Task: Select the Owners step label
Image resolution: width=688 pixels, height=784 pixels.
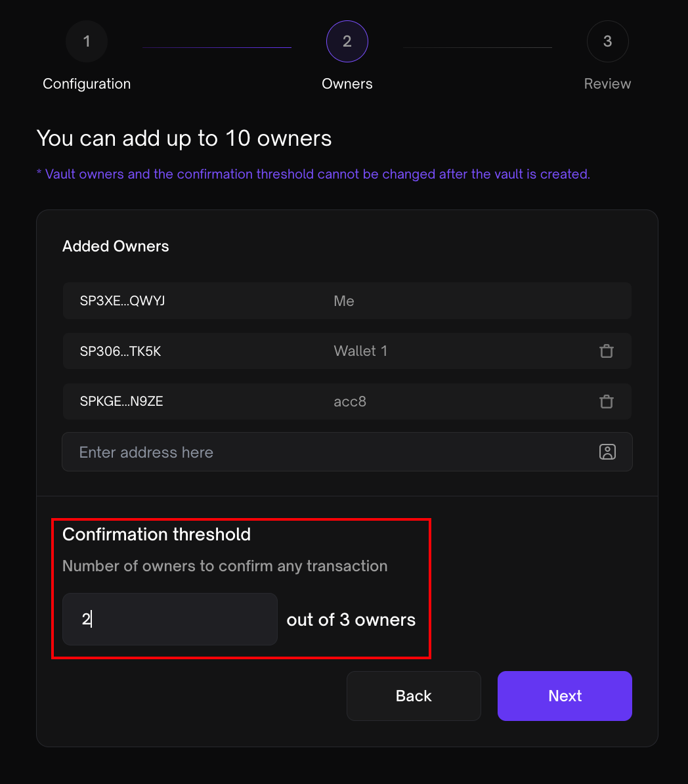Action: pos(347,84)
